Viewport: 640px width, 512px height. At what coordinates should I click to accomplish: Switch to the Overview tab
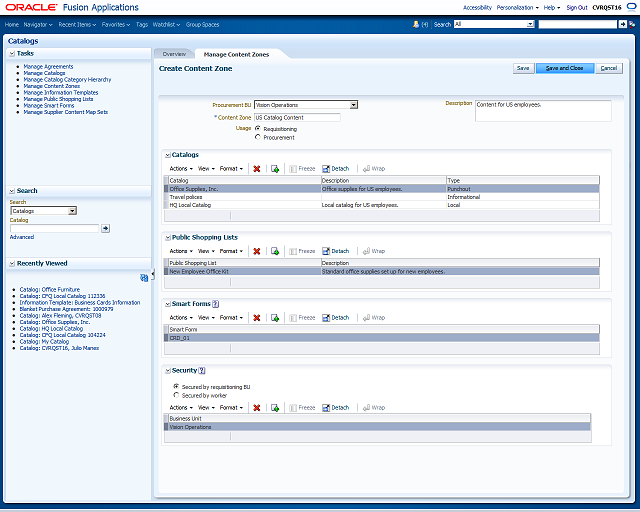[x=174, y=54]
